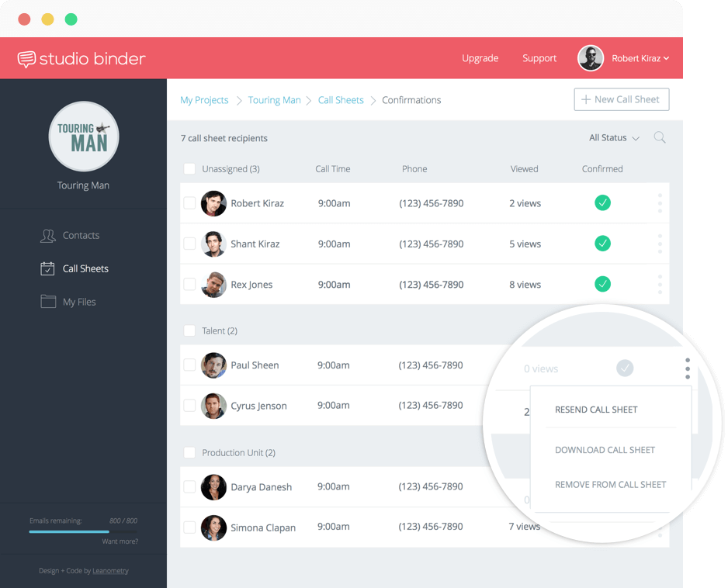Click the Studio Binder logo icon
The height and width of the screenshot is (588, 728).
(26, 59)
